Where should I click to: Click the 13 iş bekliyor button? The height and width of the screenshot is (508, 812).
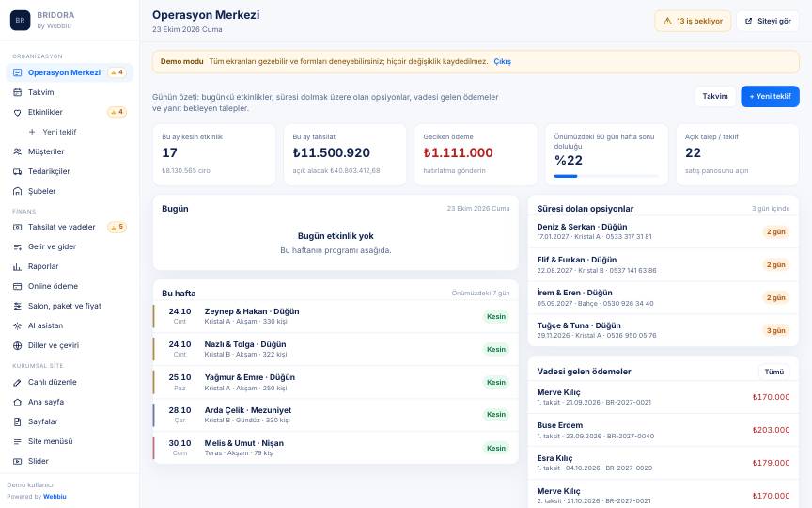click(693, 22)
